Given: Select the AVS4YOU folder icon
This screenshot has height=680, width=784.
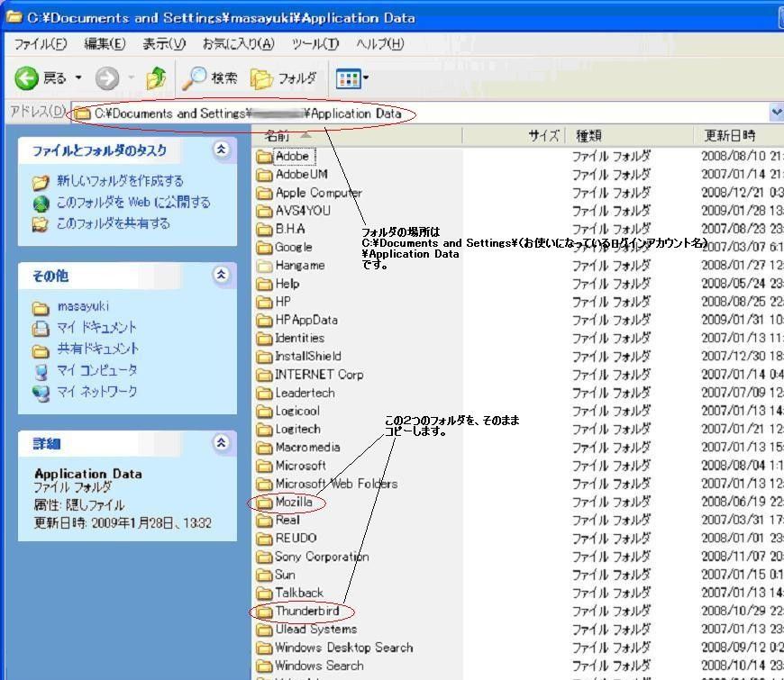Looking at the screenshot, I should 265,212.
